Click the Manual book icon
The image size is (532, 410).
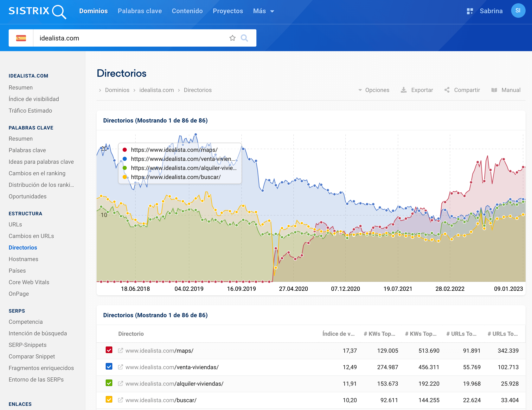coord(494,90)
